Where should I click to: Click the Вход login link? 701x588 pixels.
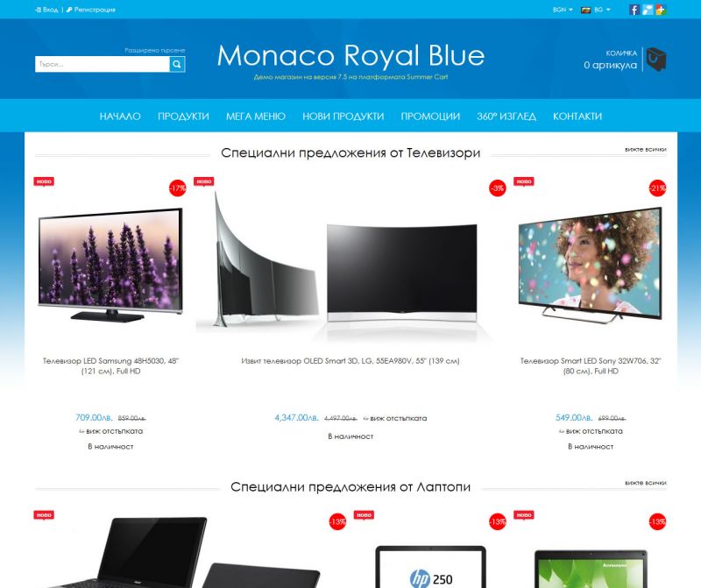[46, 10]
